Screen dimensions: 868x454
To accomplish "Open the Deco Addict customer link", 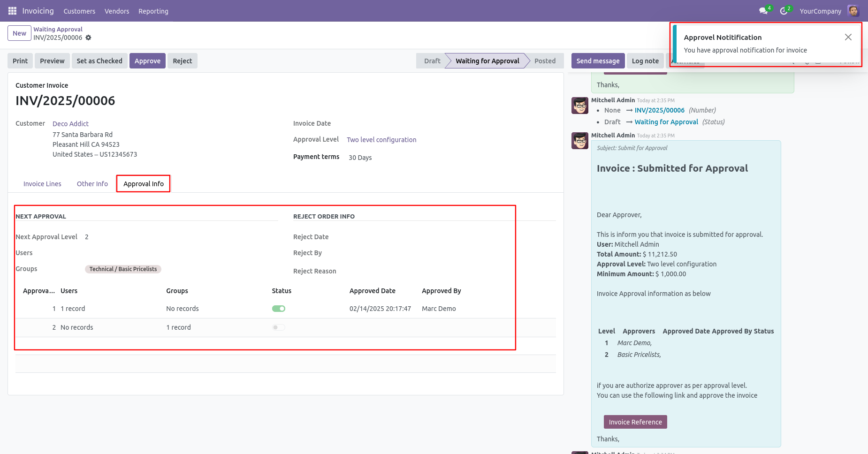I will click(70, 124).
